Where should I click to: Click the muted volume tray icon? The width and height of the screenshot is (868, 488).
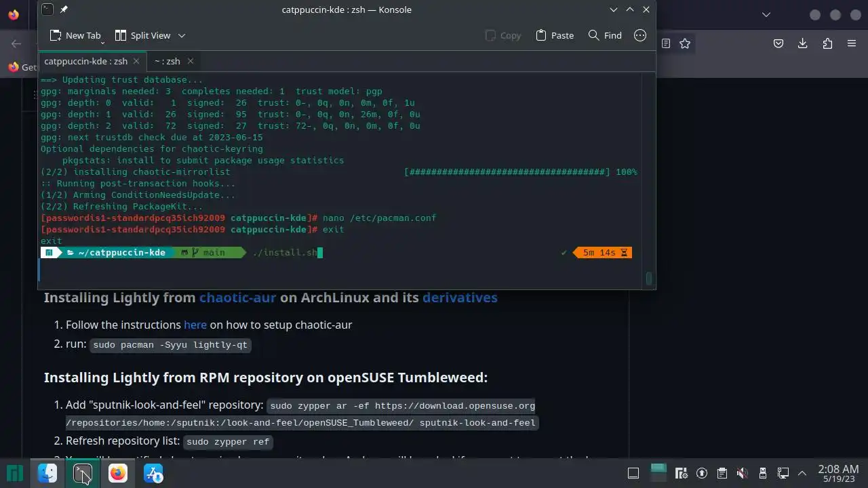click(743, 473)
